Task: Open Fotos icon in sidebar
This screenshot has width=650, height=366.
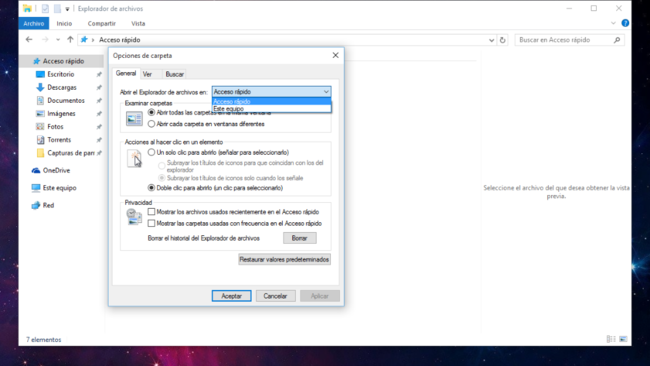Action: 40,126
